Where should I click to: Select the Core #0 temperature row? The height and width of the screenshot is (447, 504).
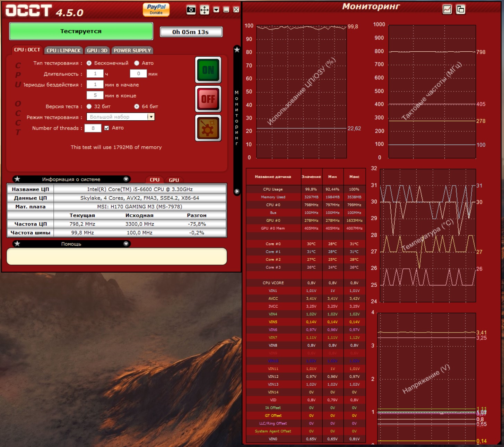point(305,244)
